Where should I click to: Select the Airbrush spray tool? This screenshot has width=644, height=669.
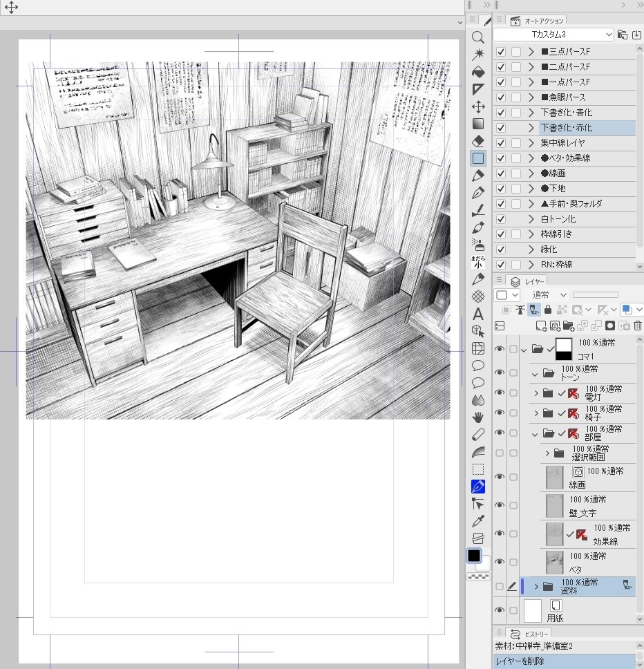tap(478, 245)
